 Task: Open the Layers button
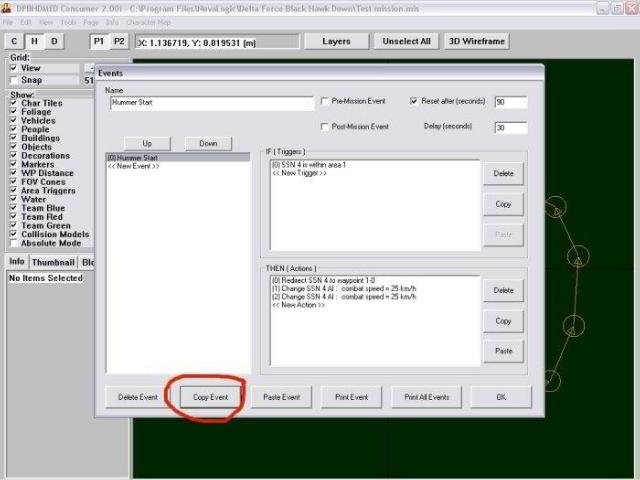[x=336, y=42]
